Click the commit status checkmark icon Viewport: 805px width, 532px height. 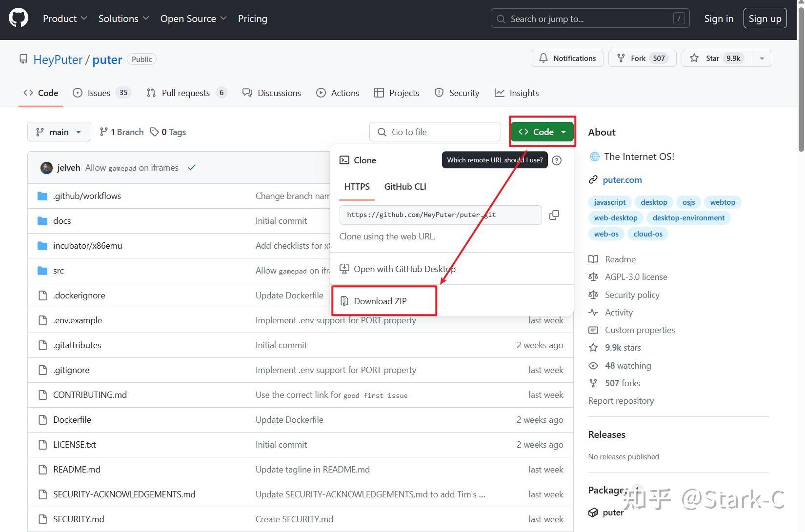tap(192, 168)
